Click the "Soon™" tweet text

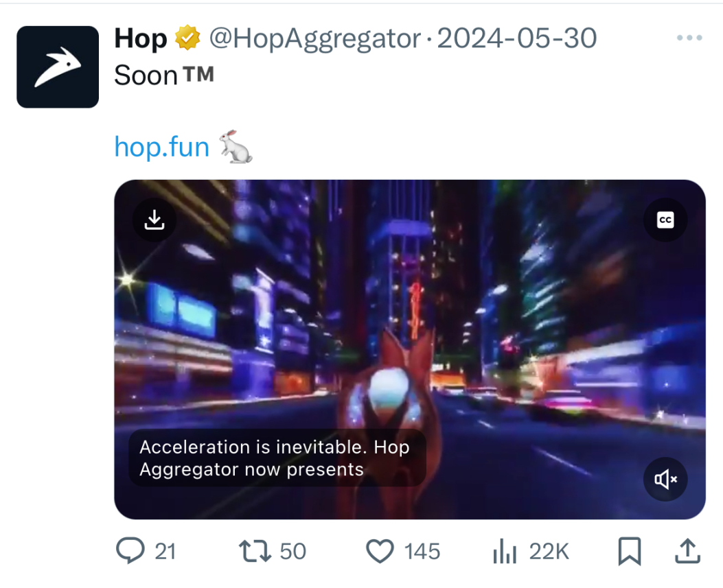coord(163,75)
